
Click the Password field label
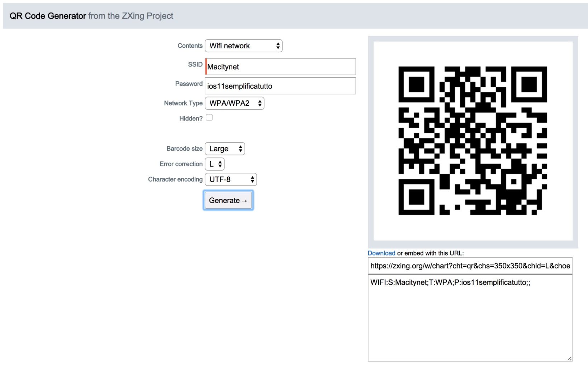[189, 84]
